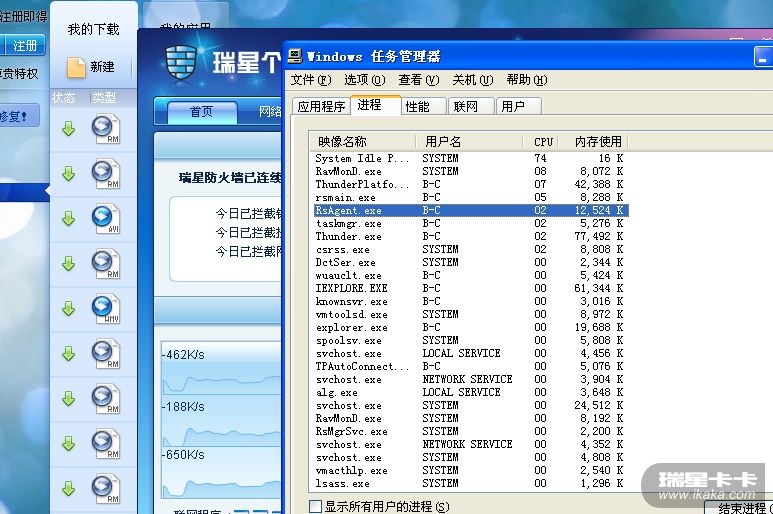The image size is (773, 514).
Task: Select the RsMgrSvc.exe process row
Action: point(471,431)
